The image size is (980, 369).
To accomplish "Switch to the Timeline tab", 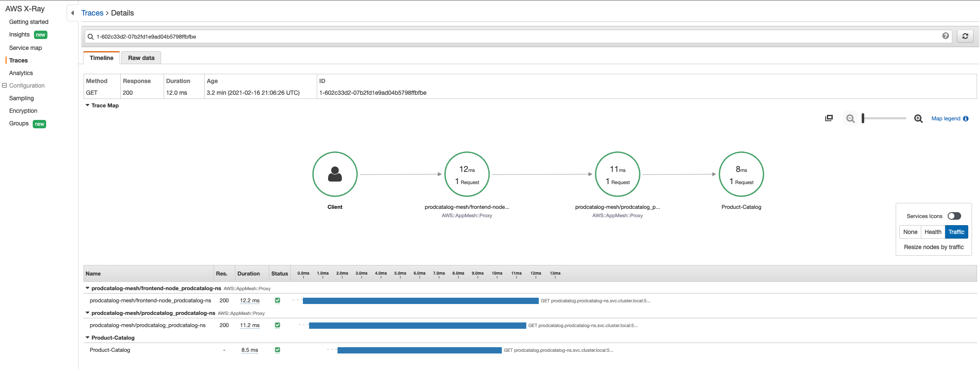I will coord(102,58).
